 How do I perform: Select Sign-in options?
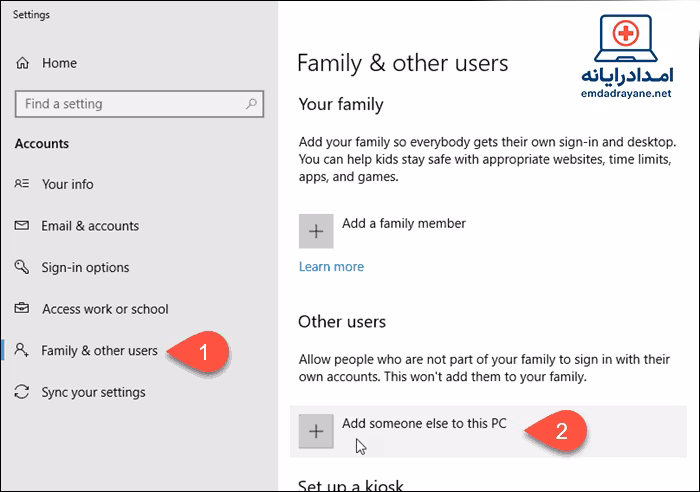pyautogui.click(x=85, y=267)
